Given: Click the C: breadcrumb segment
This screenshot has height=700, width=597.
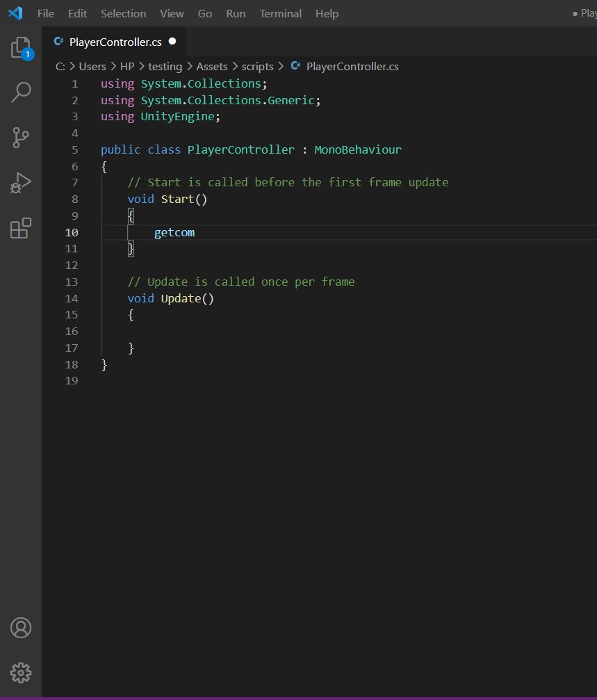Looking at the screenshot, I should coord(60,67).
